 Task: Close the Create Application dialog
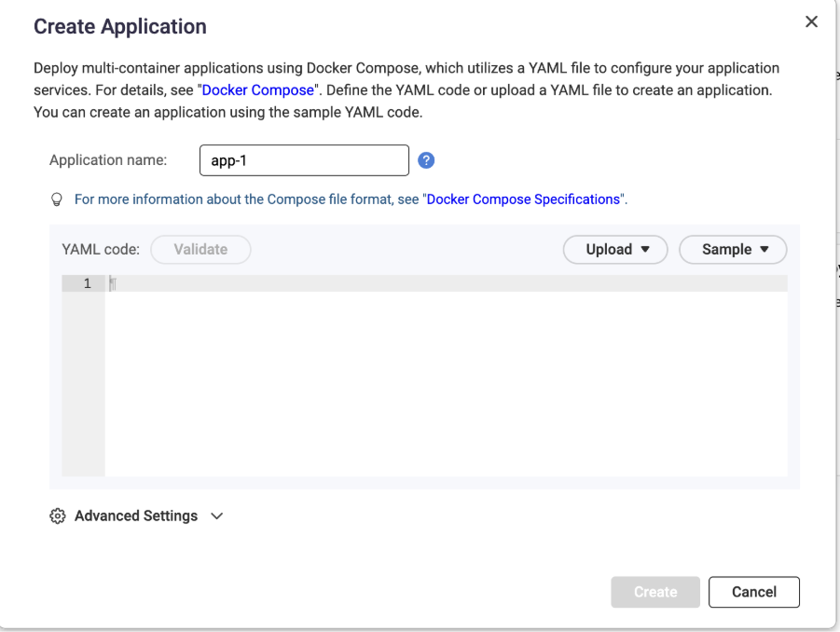click(x=811, y=21)
